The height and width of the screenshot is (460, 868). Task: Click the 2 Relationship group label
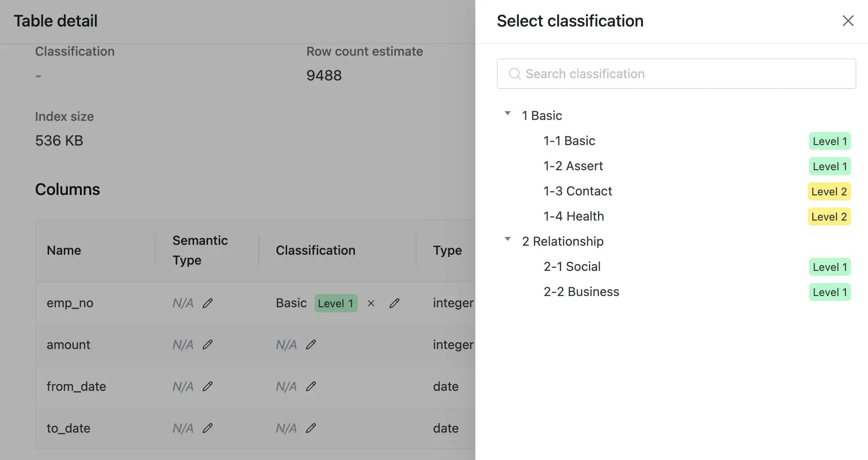click(562, 241)
